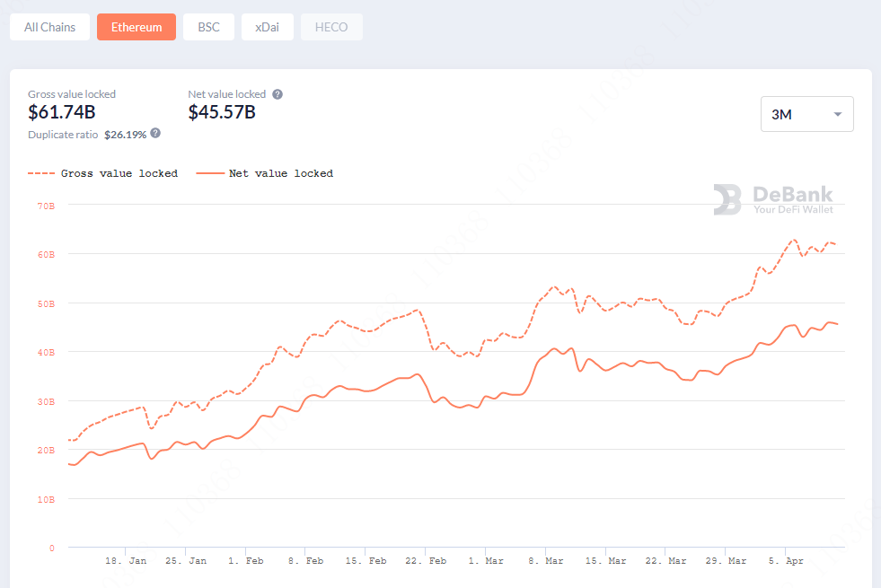This screenshot has width=881, height=588.
Task: Click the $61.74B gross value figure
Action: pyautogui.click(x=62, y=112)
